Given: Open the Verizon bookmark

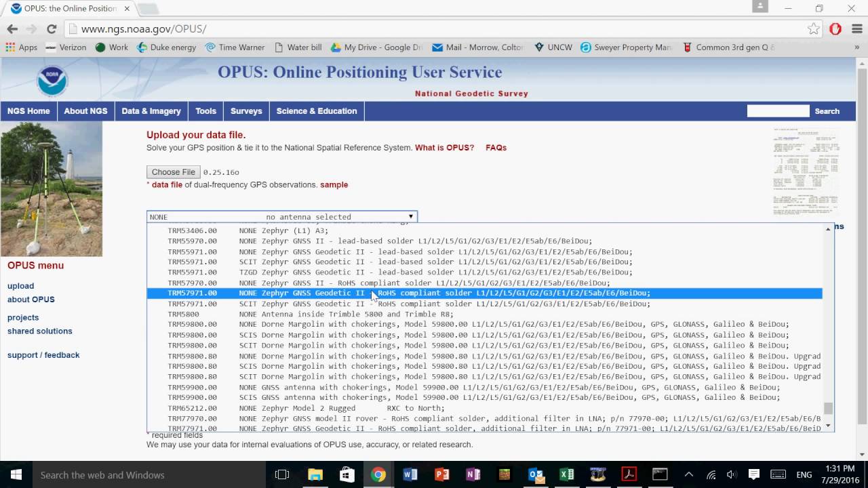Looking at the screenshot, I should pos(66,47).
